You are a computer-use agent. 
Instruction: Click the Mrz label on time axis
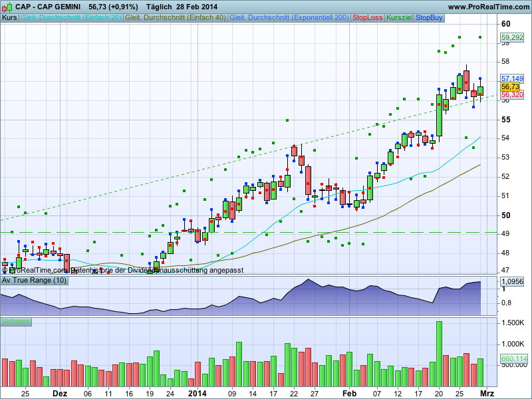coord(487,394)
